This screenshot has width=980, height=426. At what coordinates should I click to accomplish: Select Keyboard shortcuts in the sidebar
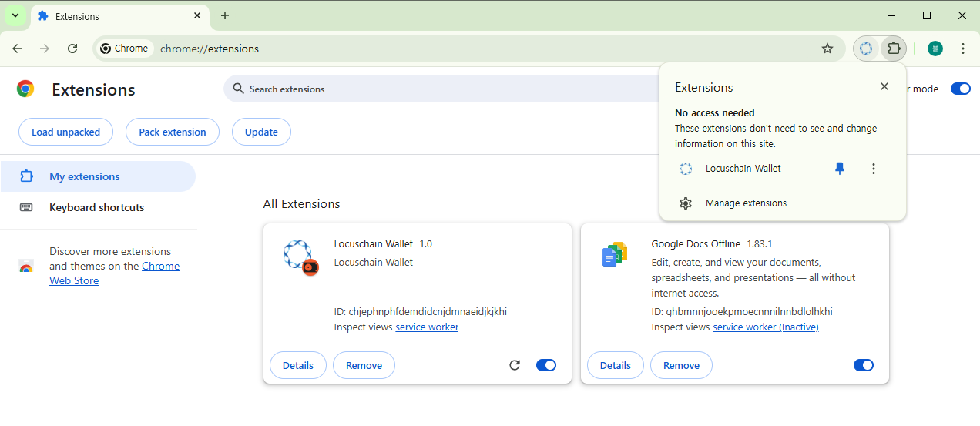click(x=96, y=207)
